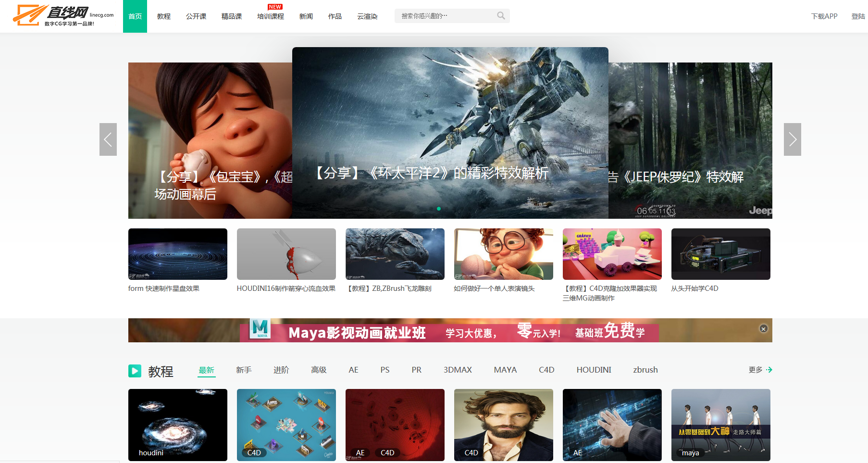Screen dimensions: 868x463
Task: Select the PR tutorial filter tab
Action: pyautogui.click(x=417, y=370)
